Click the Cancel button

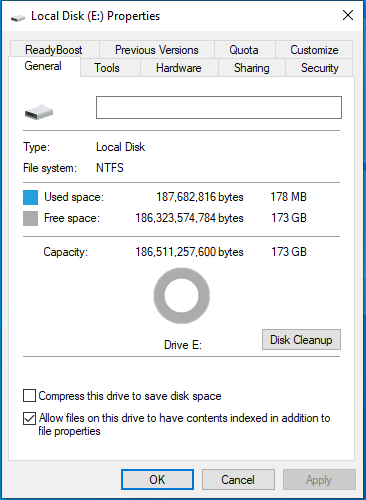[x=238, y=480]
